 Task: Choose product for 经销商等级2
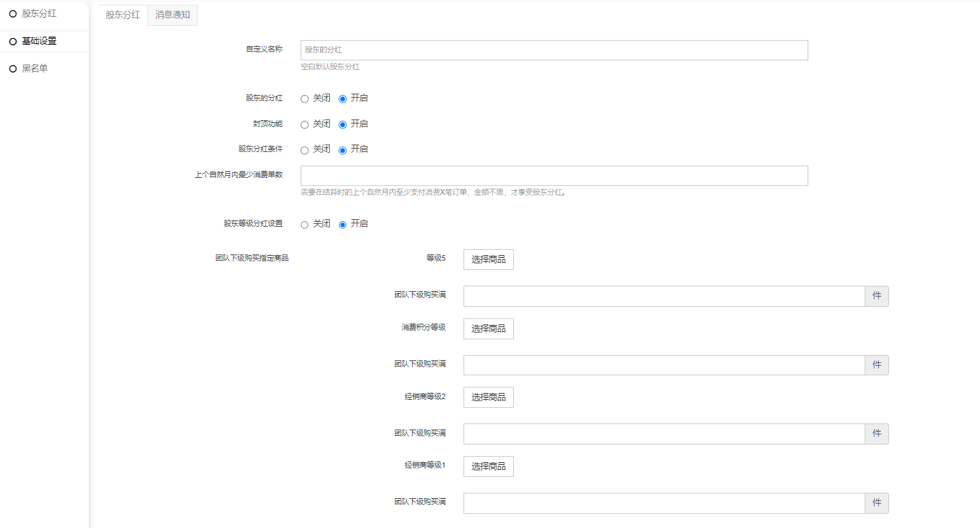tap(488, 397)
